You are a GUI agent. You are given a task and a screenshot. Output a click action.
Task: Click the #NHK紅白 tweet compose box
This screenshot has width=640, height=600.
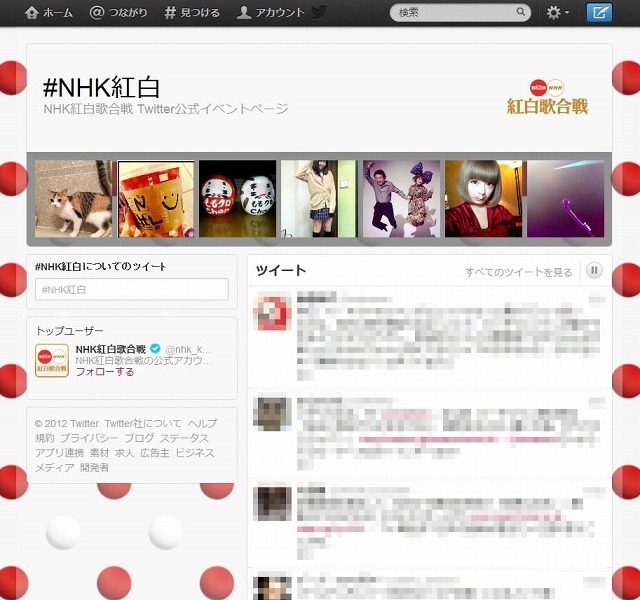click(x=131, y=289)
